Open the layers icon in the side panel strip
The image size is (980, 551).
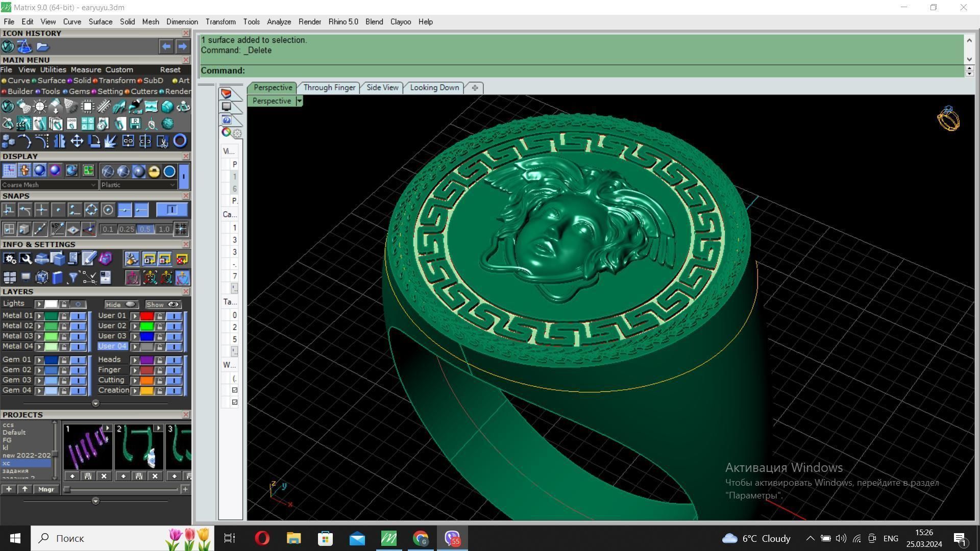click(x=226, y=93)
